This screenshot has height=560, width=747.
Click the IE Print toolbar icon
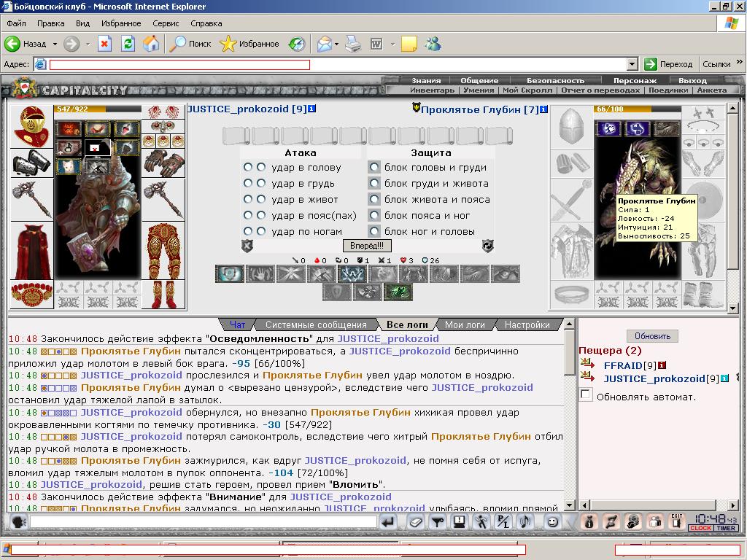353,44
